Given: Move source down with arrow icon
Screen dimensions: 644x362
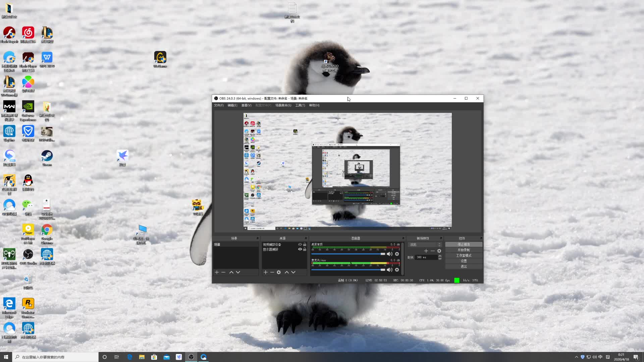Looking at the screenshot, I should pyautogui.click(x=293, y=272).
